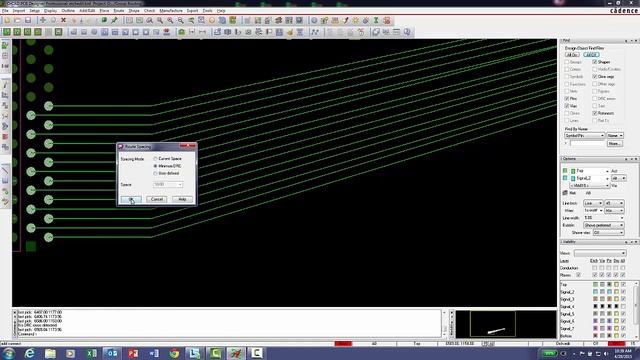Click the Top layer Etch color swatch

tap(595, 284)
